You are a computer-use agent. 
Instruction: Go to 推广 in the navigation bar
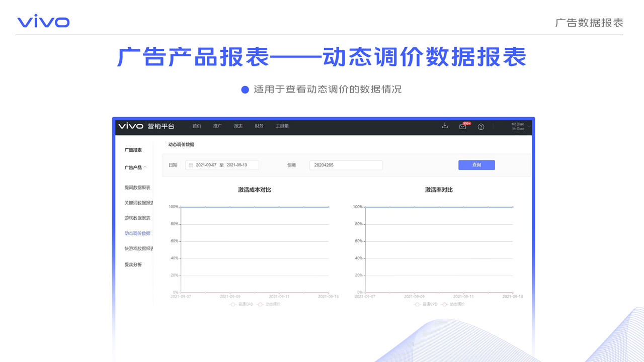(x=217, y=126)
